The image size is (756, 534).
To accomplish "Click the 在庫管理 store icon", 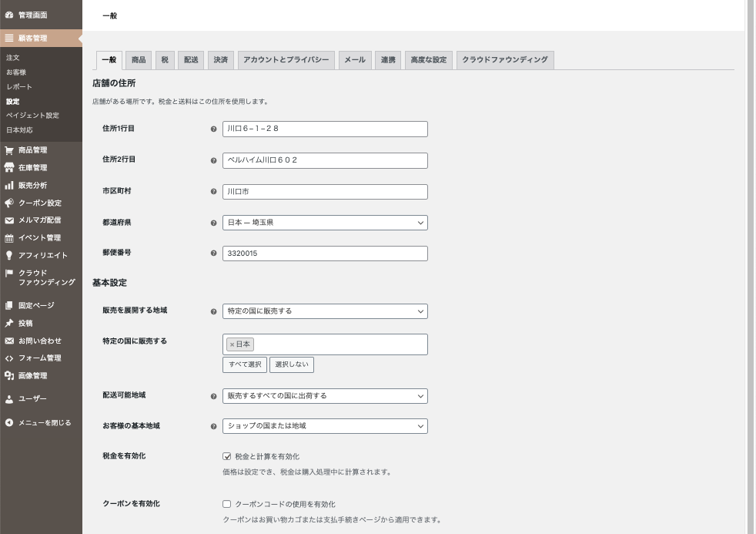I will point(9,168).
